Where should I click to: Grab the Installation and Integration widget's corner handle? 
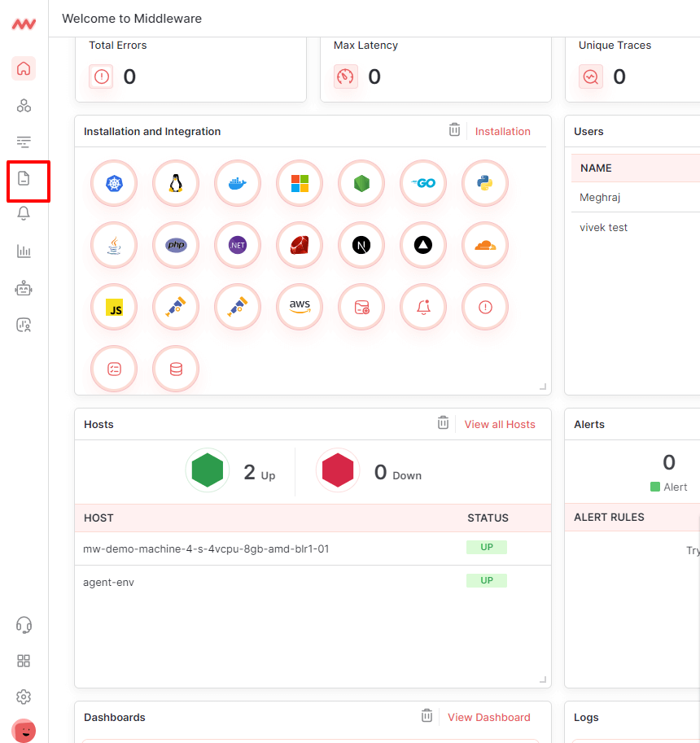tap(543, 387)
